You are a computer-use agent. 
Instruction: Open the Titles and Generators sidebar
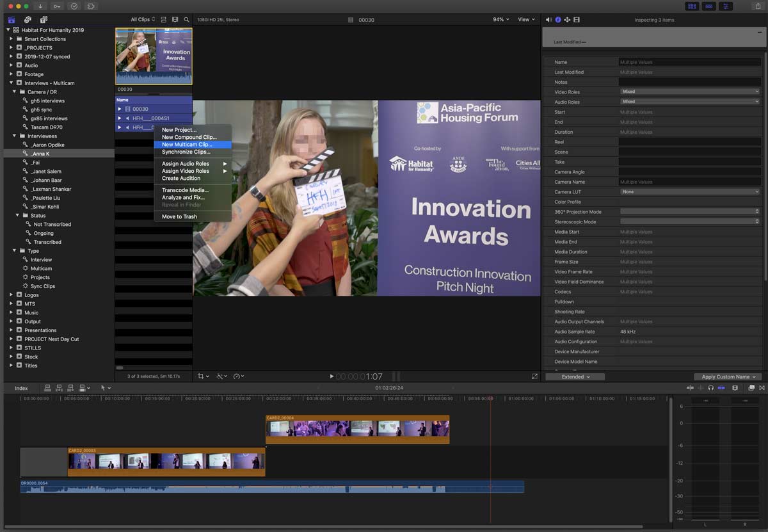pos(44,20)
